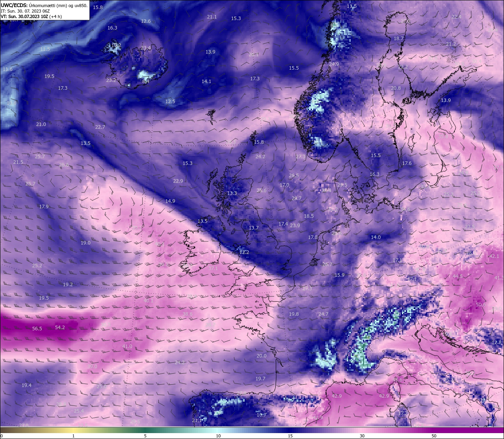This screenshot has width=504, height=439.
Task: Select the 54.2 value on the map
Action: click(x=60, y=327)
